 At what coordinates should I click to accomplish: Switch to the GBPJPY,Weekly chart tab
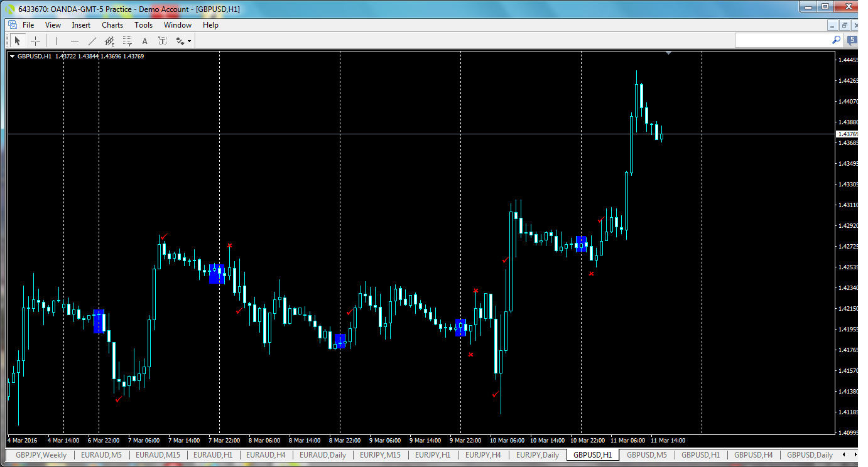pyautogui.click(x=41, y=455)
